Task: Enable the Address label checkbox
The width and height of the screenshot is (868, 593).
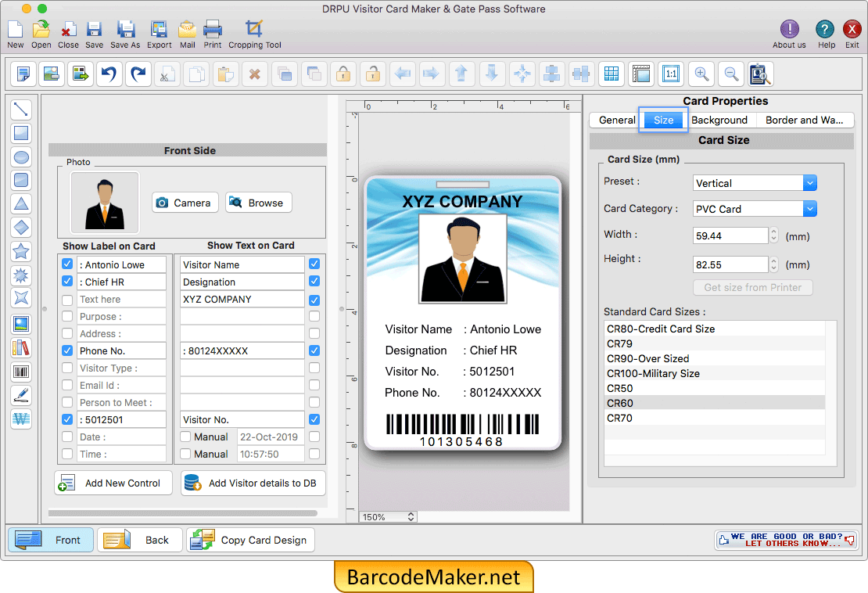Action: point(67,333)
